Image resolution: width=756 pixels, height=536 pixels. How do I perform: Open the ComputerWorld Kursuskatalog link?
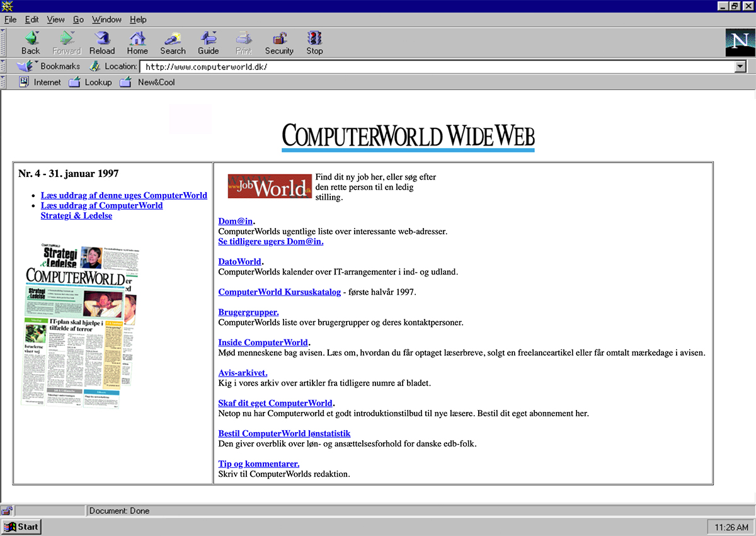click(x=280, y=292)
